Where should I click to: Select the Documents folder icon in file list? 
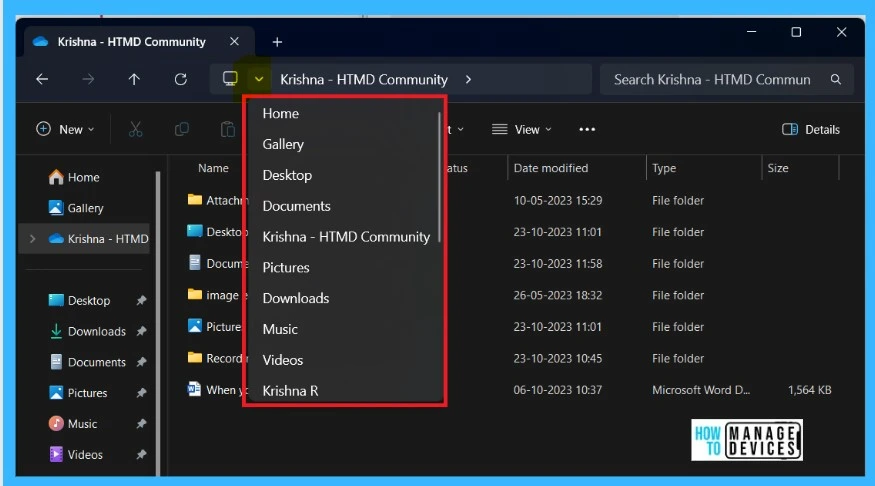click(195, 262)
